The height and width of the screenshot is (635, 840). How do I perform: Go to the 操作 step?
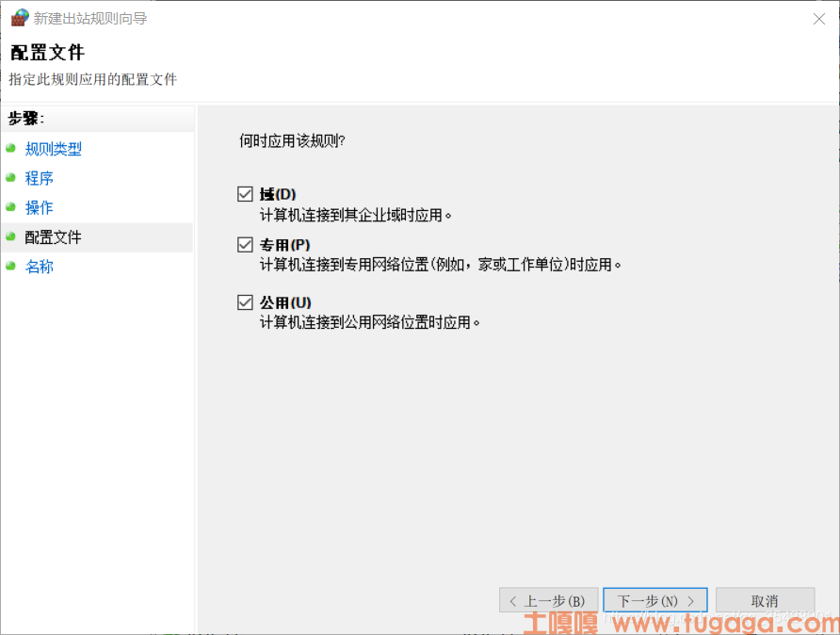[x=40, y=207]
